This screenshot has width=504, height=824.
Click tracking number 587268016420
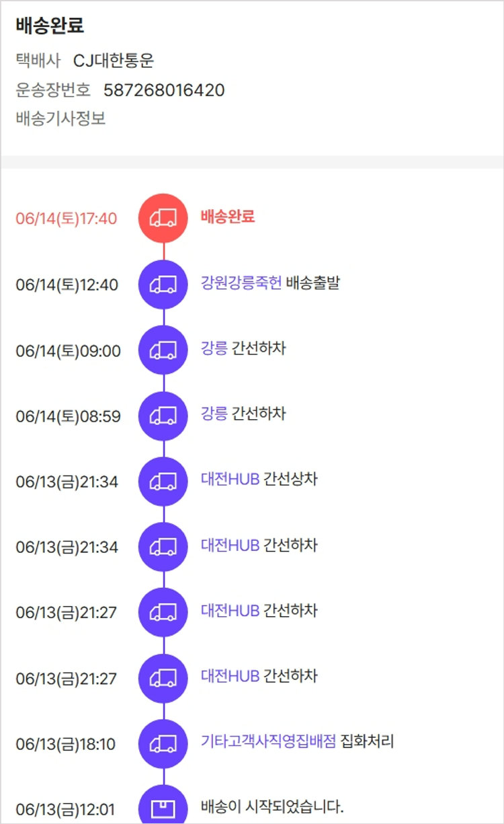point(164,90)
